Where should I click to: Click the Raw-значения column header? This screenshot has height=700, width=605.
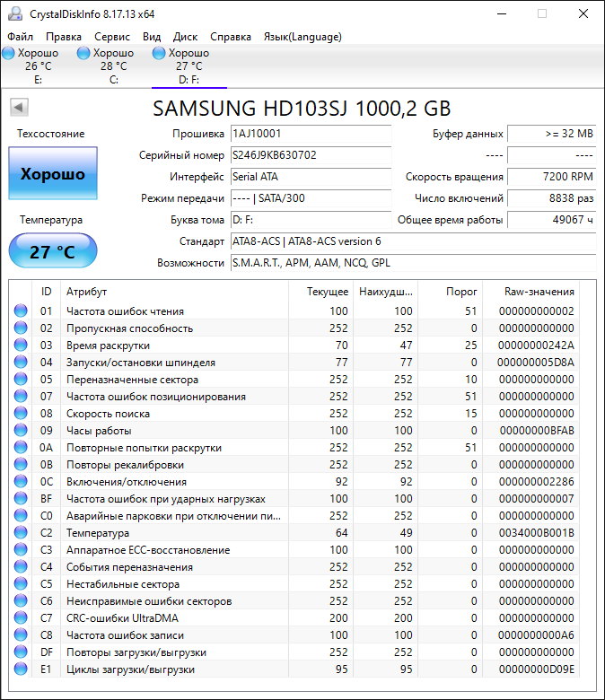(x=530, y=292)
